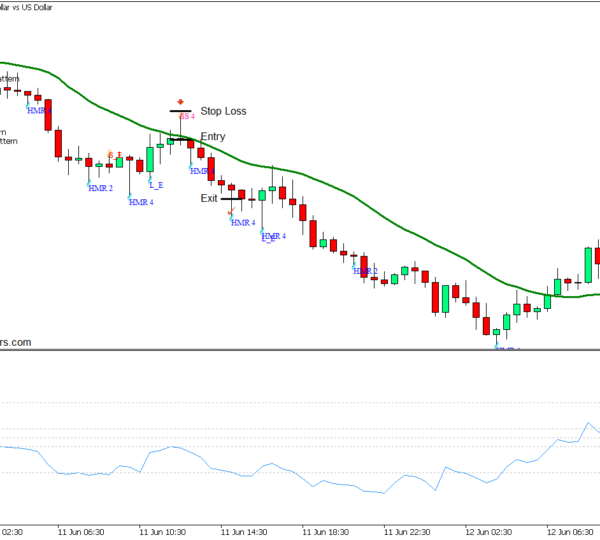Click the Stop Loss text label
Viewport: 600px width, 540px height.
[x=223, y=111]
